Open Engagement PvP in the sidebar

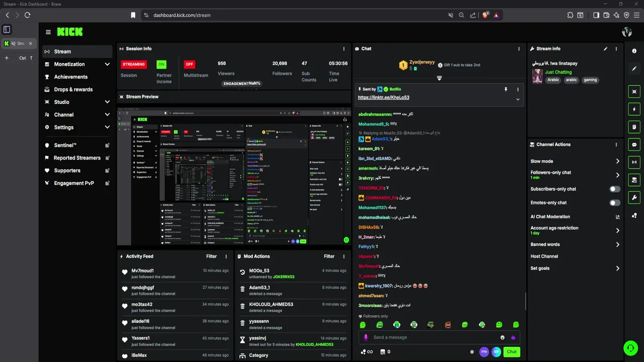pos(76,183)
